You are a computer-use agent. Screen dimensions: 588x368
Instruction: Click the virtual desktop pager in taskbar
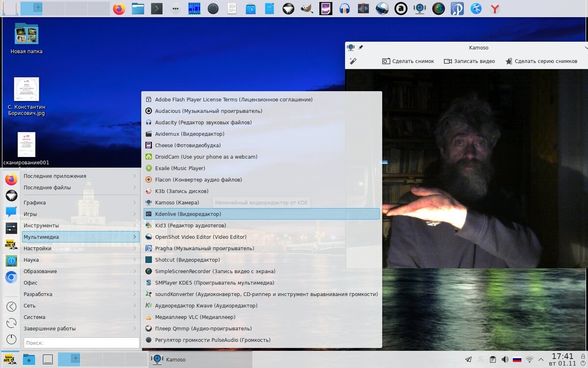coord(102,359)
